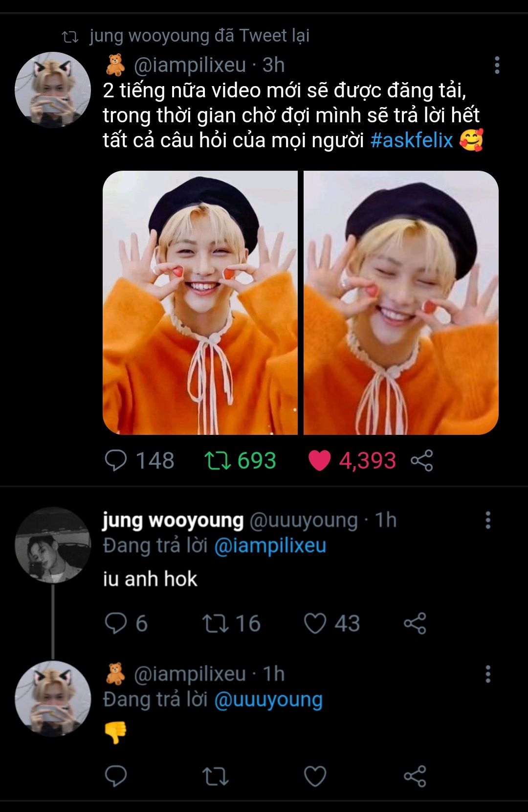Unlike the tweet with 4,393 likes
This screenshot has width=528, height=812.
[x=319, y=460]
